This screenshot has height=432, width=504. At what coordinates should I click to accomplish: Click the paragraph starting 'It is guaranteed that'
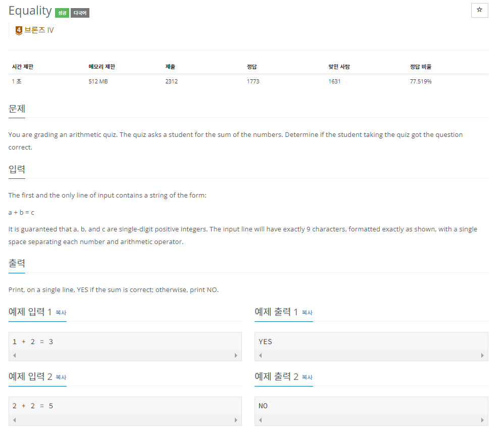click(243, 235)
